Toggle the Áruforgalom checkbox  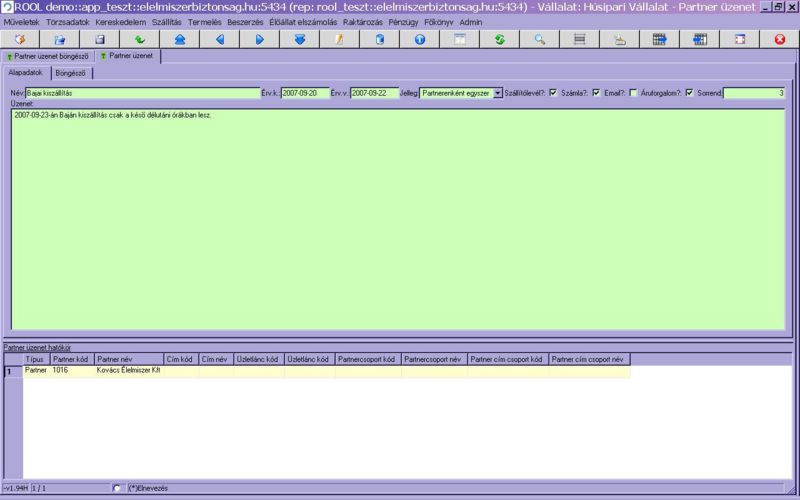[x=689, y=93]
